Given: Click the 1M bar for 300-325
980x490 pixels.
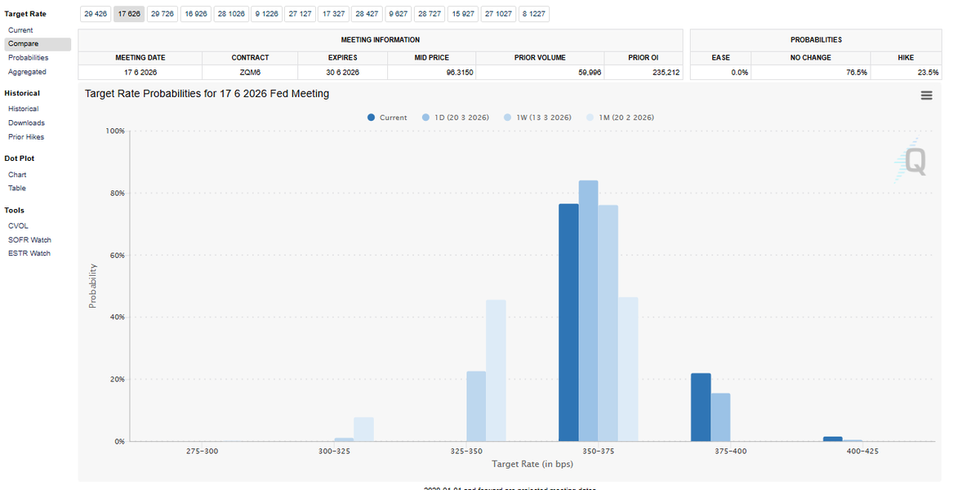Looking at the screenshot, I should click(363, 430).
